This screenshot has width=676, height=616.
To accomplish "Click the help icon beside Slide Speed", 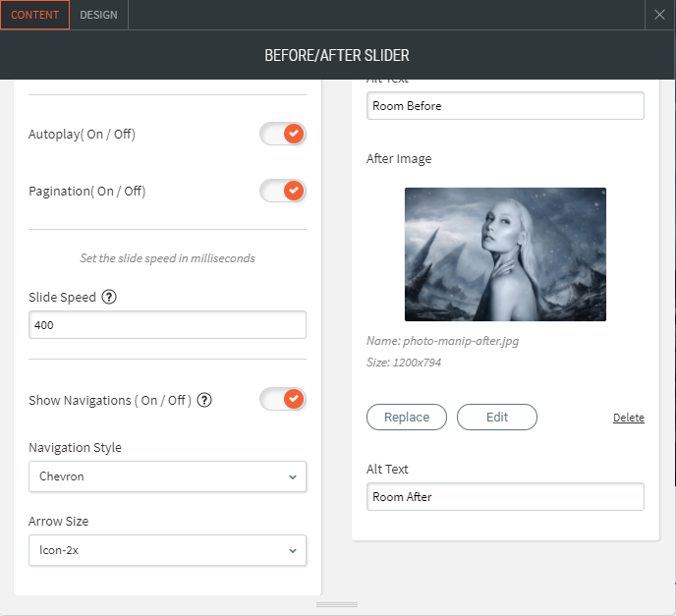I will click(x=109, y=297).
